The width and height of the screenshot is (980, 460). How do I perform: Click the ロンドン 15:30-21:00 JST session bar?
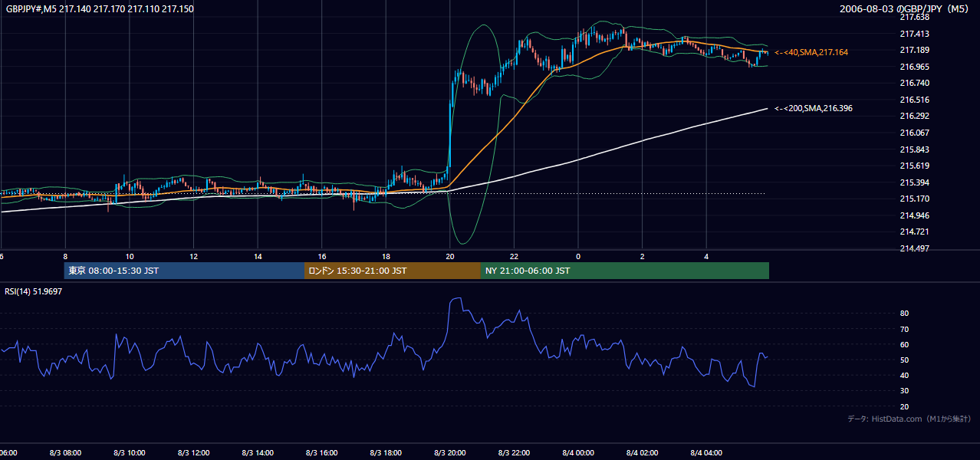click(x=393, y=271)
